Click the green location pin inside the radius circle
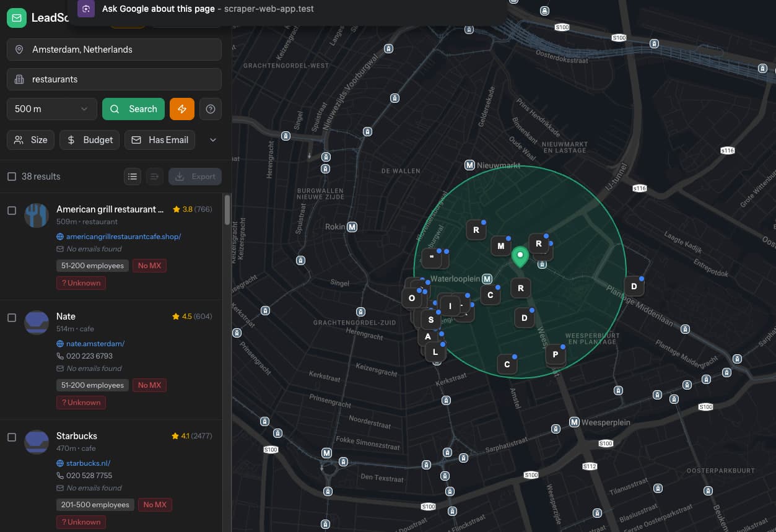Image resolution: width=776 pixels, height=532 pixels. tap(520, 256)
